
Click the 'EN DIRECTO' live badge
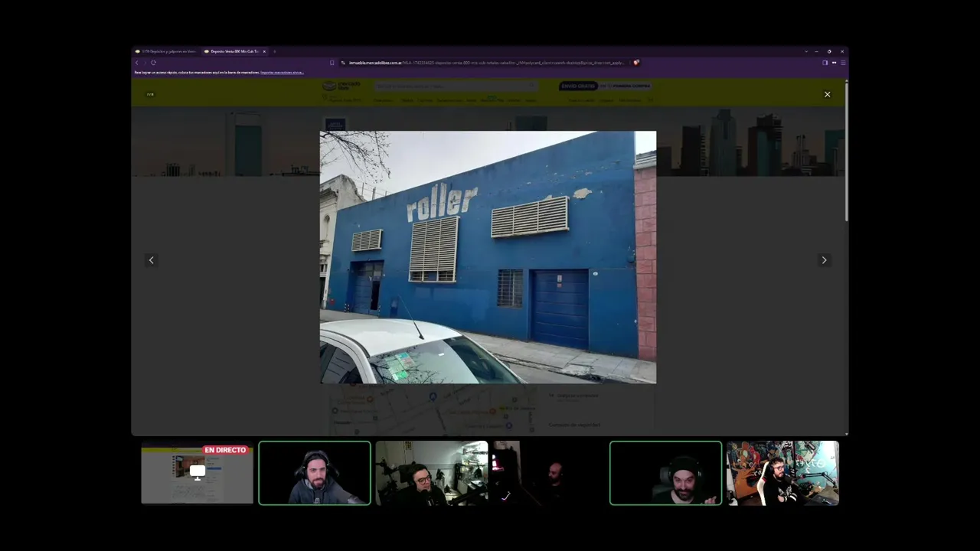pyautogui.click(x=225, y=450)
